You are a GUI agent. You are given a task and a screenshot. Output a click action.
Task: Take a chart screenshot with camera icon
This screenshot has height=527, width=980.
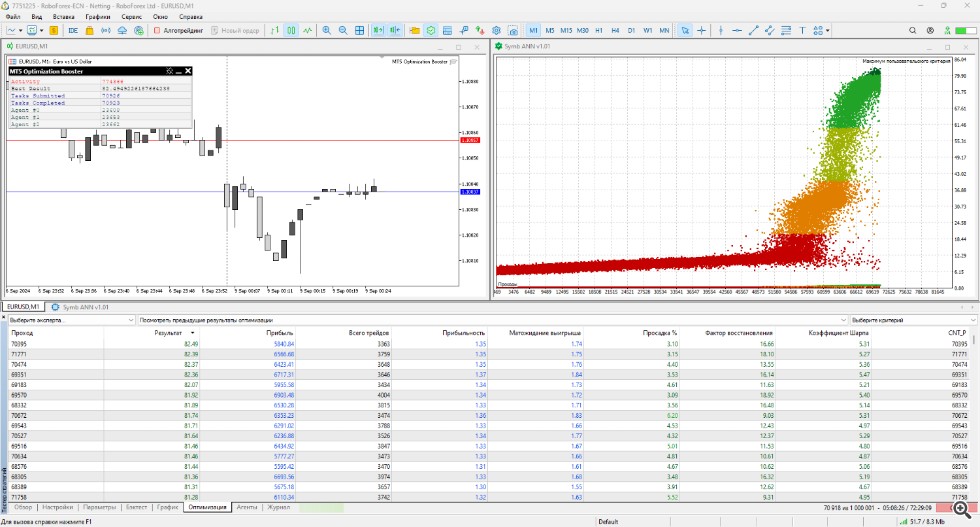(x=514, y=30)
